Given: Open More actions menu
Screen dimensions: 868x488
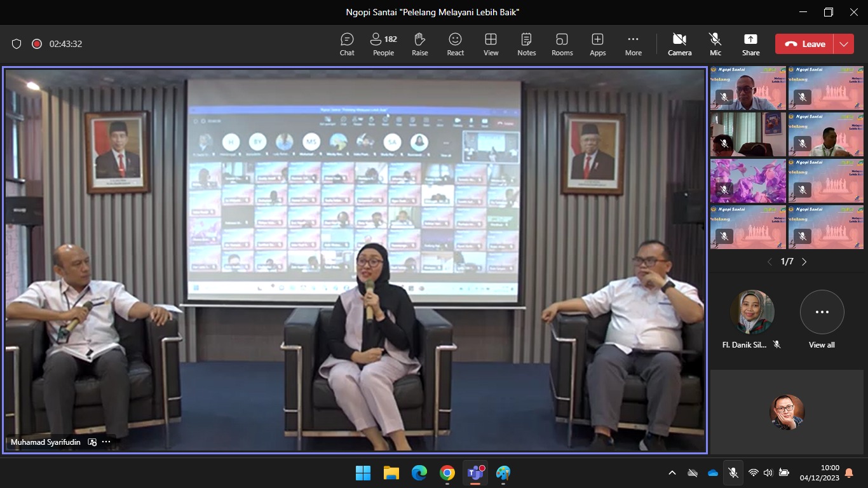Looking at the screenshot, I should point(633,44).
